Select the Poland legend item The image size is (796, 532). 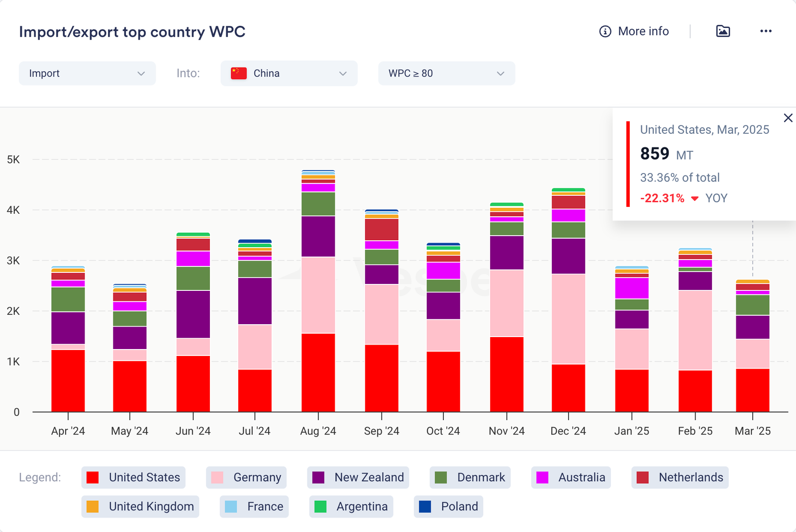[x=448, y=507]
